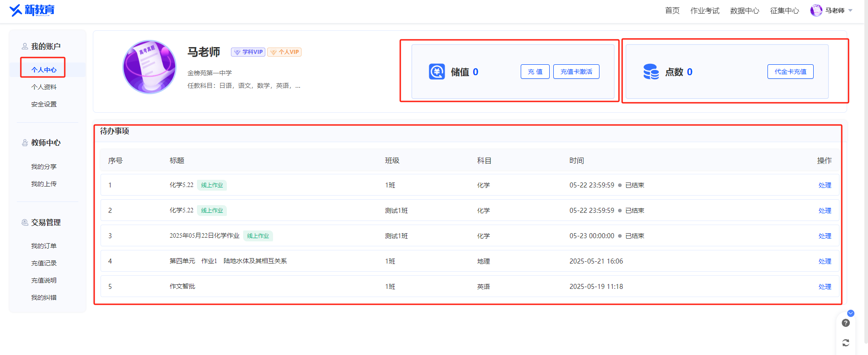The width and height of the screenshot is (868, 355).
Task: Click the 时间 column header
Action: point(577,161)
